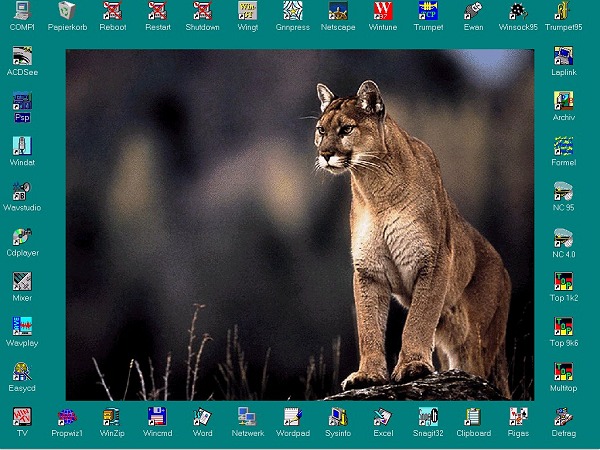This screenshot has height=450, width=600.
Task: Select the Reboot shortcut icon
Action: click(x=112, y=11)
